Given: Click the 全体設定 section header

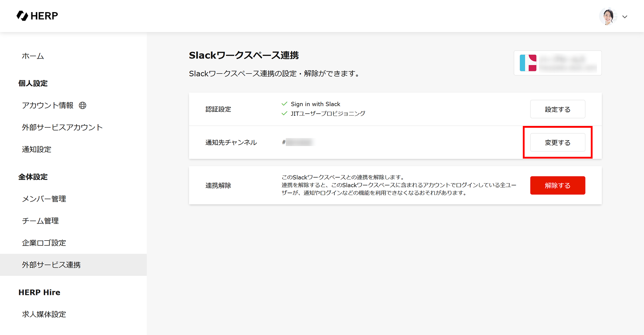Looking at the screenshot, I should 33,177.
